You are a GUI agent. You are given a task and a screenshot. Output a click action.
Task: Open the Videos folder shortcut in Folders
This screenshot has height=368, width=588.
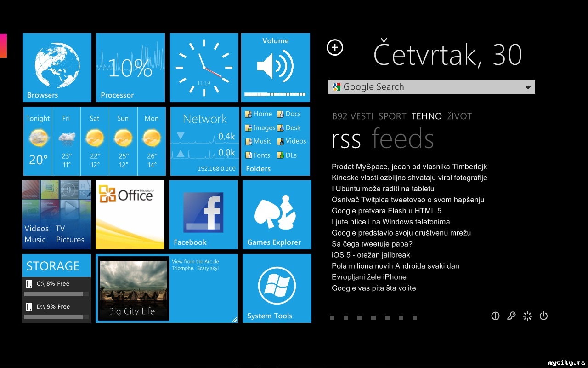click(292, 141)
